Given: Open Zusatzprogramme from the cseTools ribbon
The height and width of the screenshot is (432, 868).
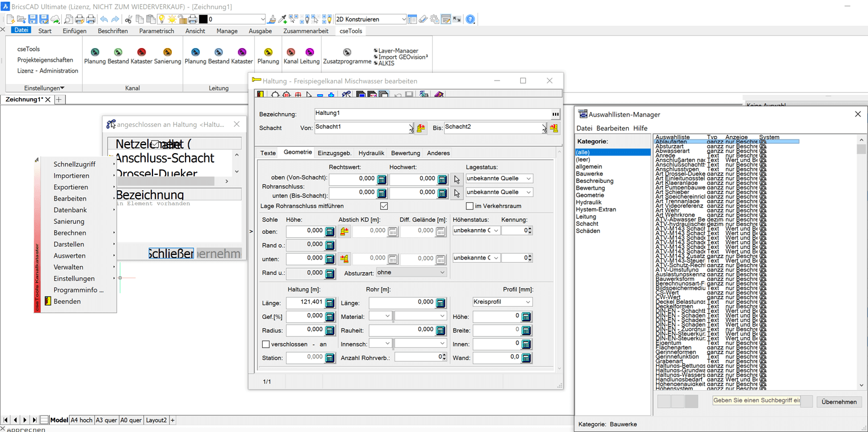Looking at the screenshot, I should 347,53.
